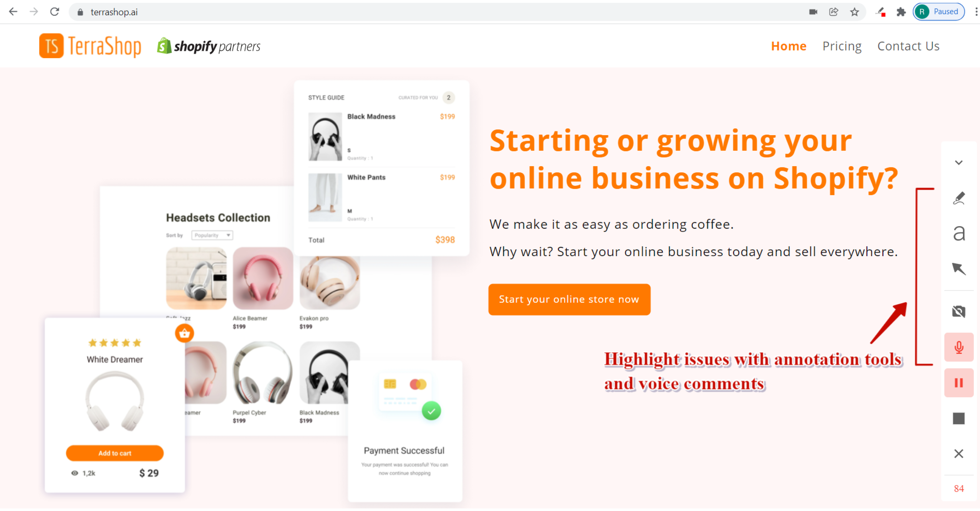The height and width of the screenshot is (511, 980).
Task: Click the Add to cart orange button
Action: (115, 453)
